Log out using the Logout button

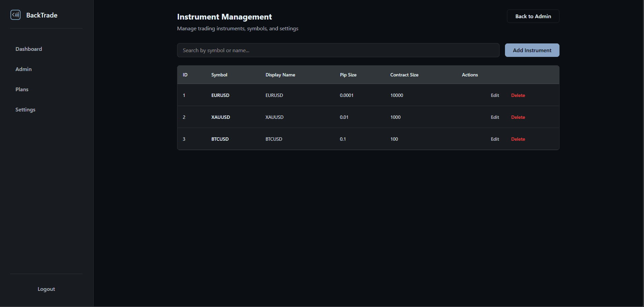[x=46, y=289]
